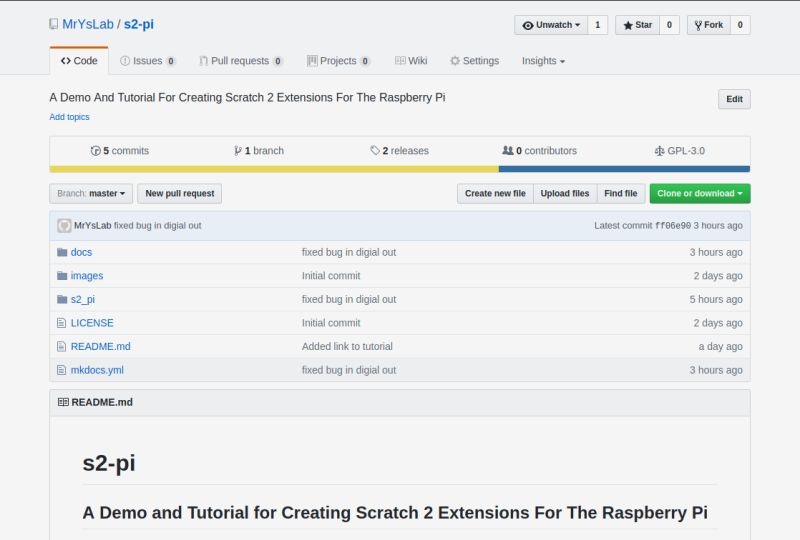Screen dimensions: 800x540
Task: Click the mkdocs.yml file icon
Action: [x=62, y=370]
